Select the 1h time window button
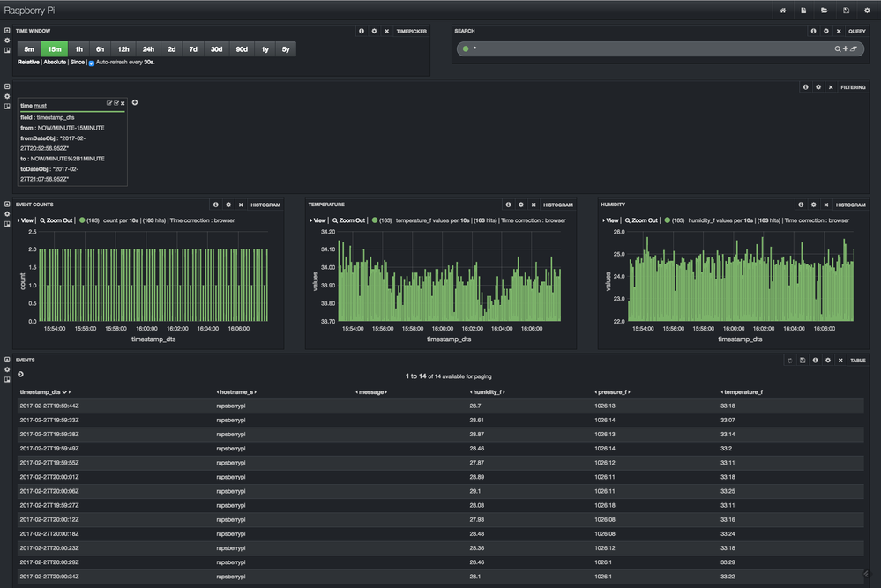 tap(78, 49)
